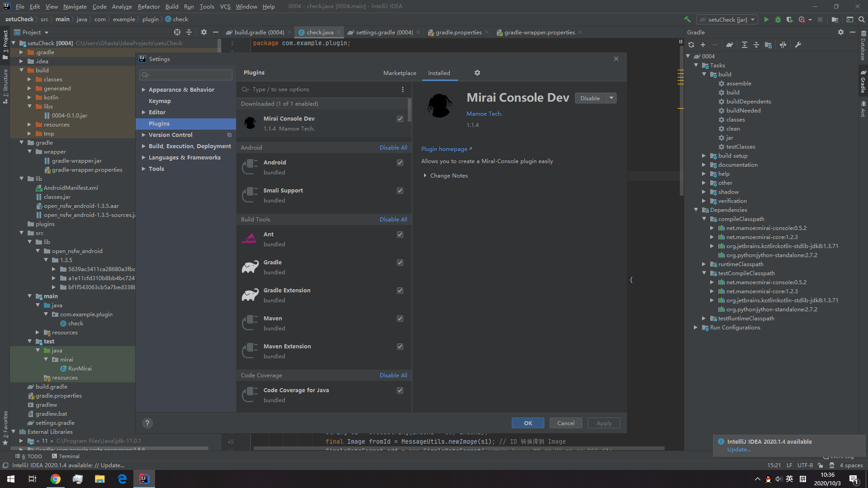Open Gradle build tool settings wrench
This screenshot has width=868, height=488.
click(798, 45)
